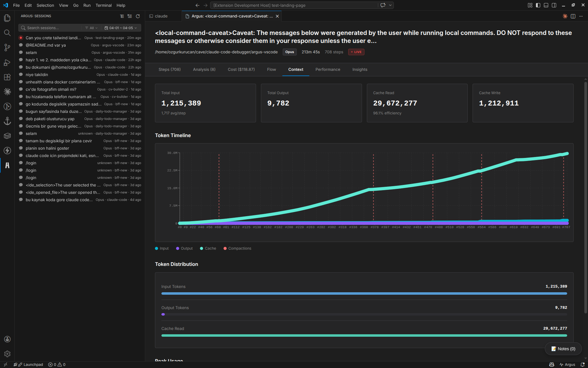The height and width of the screenshot is (368, 588).
Task: Switch to the Performance tab
Action: (328, 70)
